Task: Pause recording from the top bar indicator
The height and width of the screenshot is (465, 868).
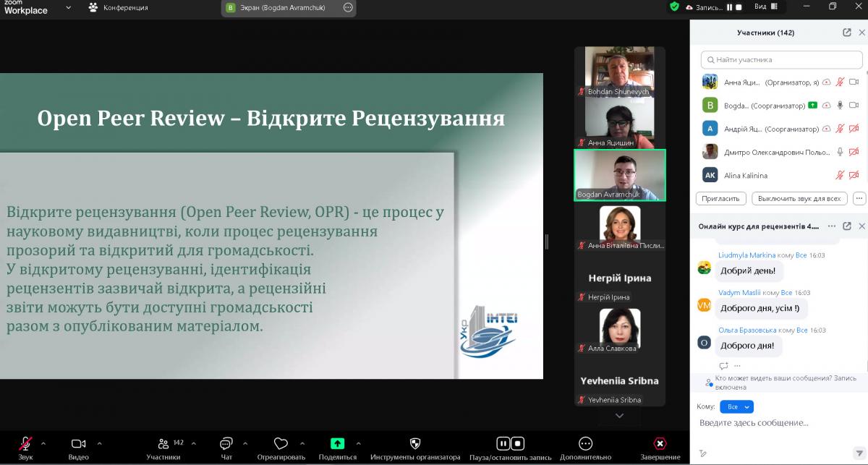Action: click(729, 7)
